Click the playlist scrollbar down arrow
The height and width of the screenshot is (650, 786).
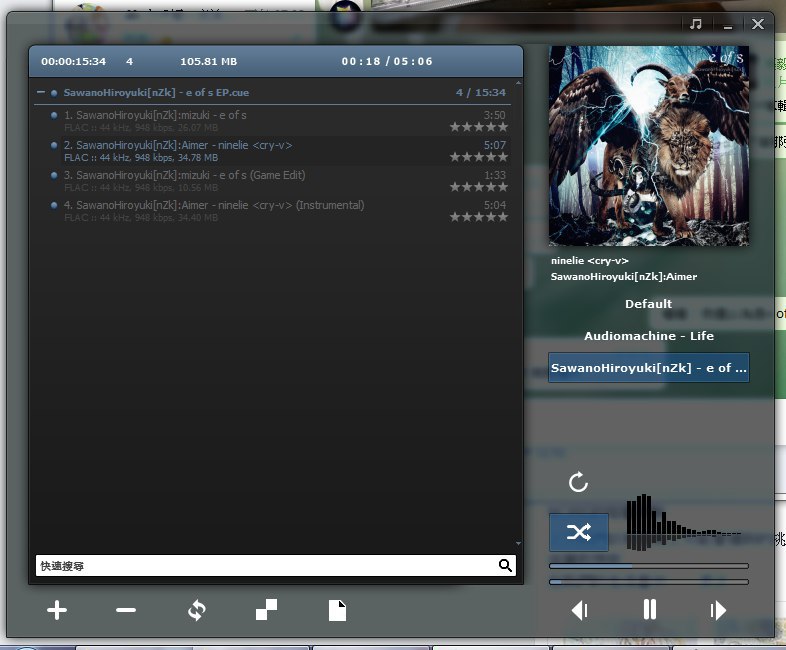coord(518,543)
